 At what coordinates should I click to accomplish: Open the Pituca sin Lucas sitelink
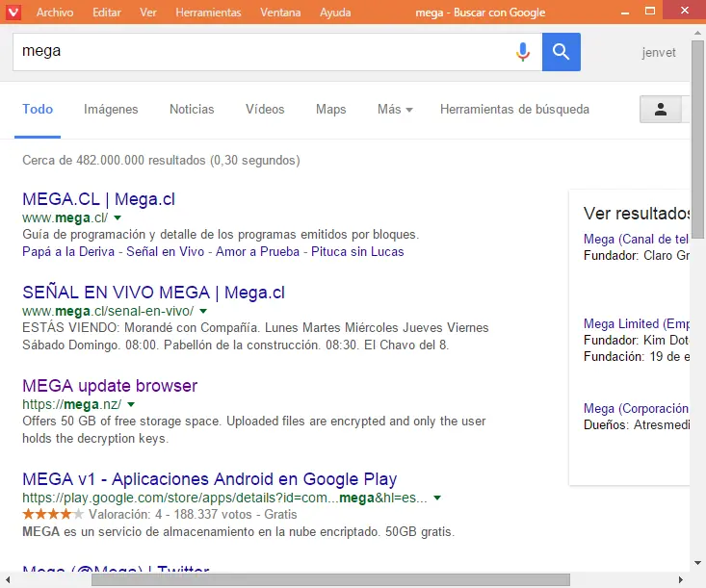pos(357,251)
